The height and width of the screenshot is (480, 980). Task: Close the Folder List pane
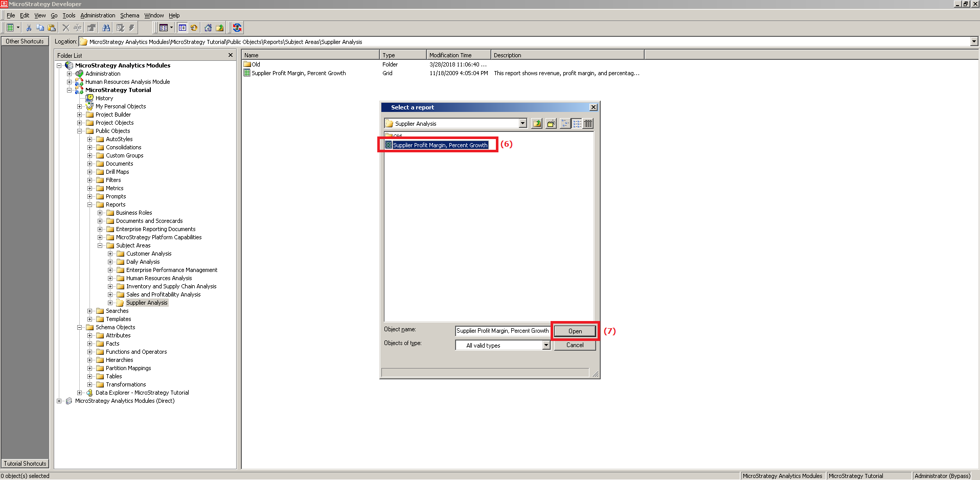pyautogui.click(x=231, y=55)
